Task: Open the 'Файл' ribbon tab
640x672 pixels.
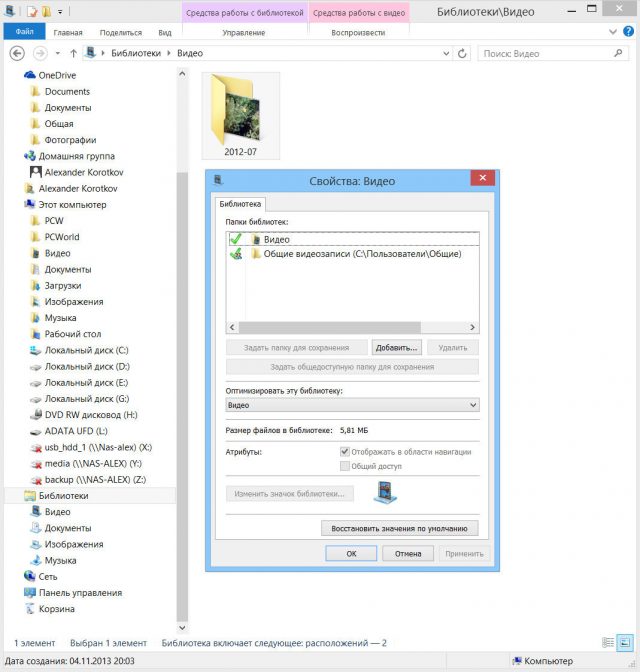Action: [25, 32]
